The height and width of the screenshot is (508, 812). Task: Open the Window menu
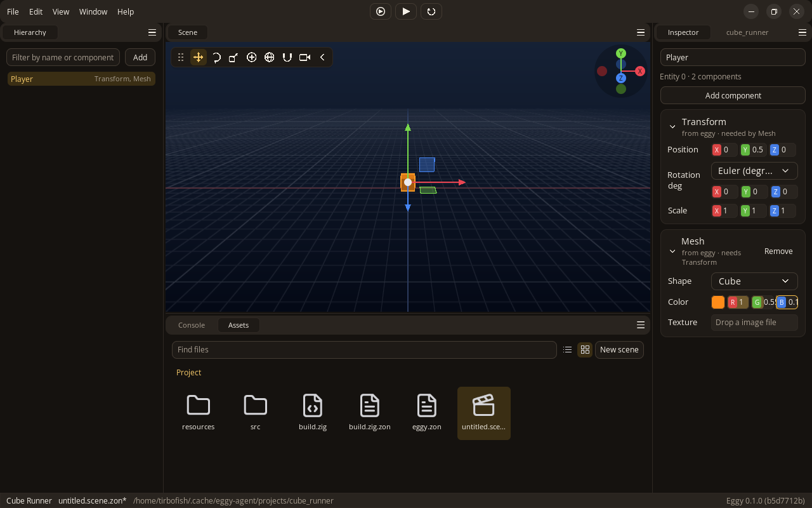93,11
